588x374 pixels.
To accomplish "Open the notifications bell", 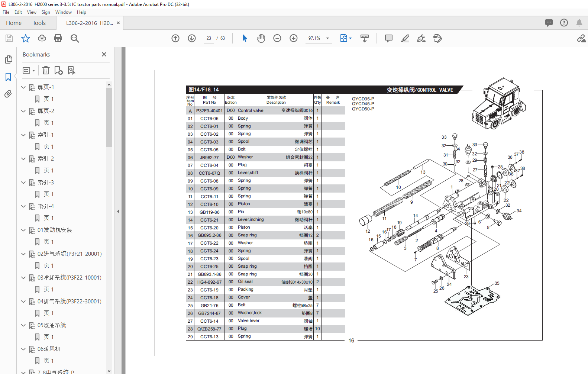I will pos(579,23).
